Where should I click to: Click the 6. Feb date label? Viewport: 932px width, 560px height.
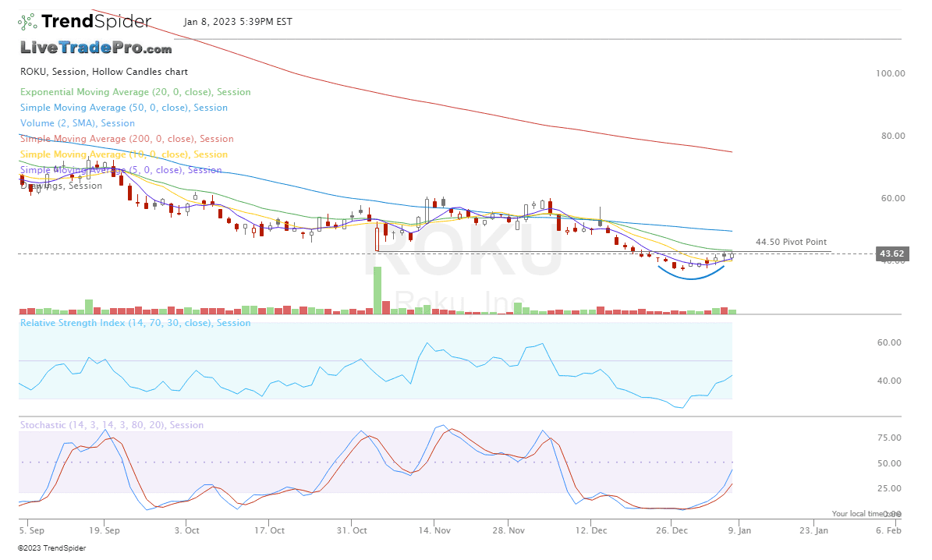[888, 530]
